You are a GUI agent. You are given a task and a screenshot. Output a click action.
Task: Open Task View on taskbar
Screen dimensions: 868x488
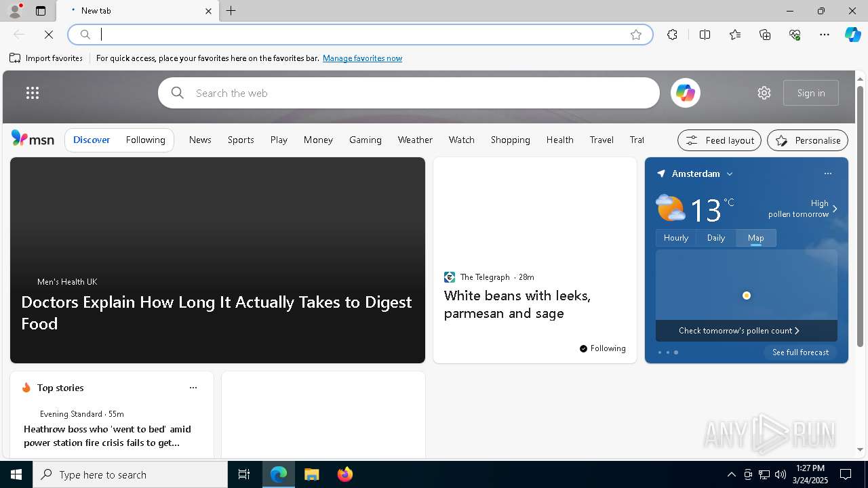[244, 474]
